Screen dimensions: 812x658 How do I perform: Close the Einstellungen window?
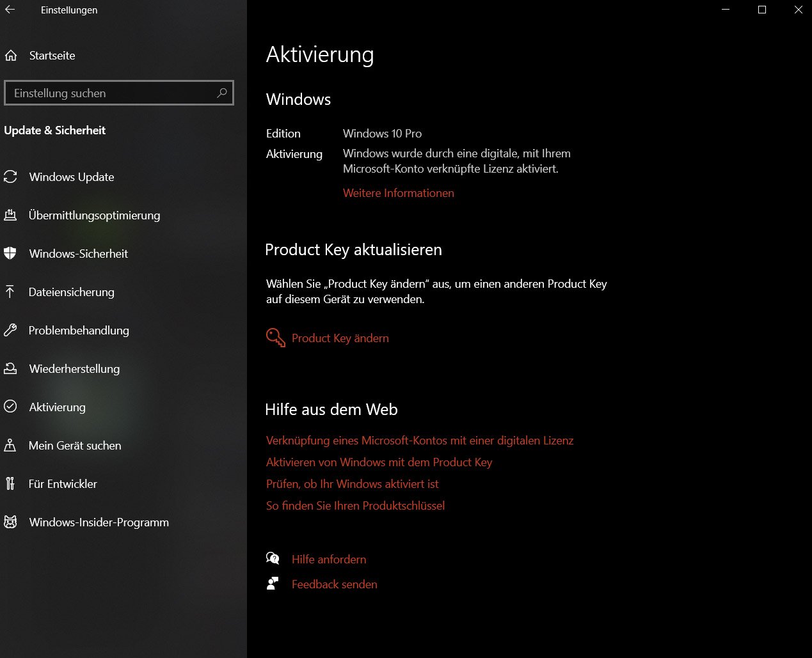click(x=798, y=10)
